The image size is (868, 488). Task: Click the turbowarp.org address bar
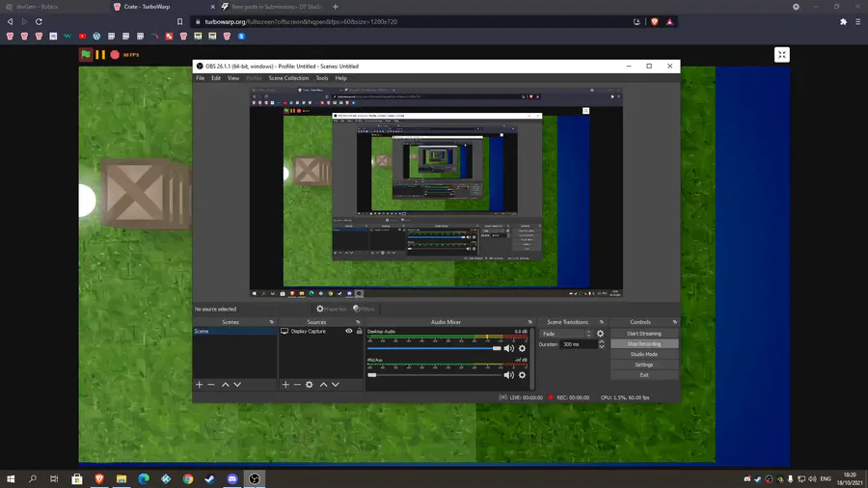(x=410, y=21)
